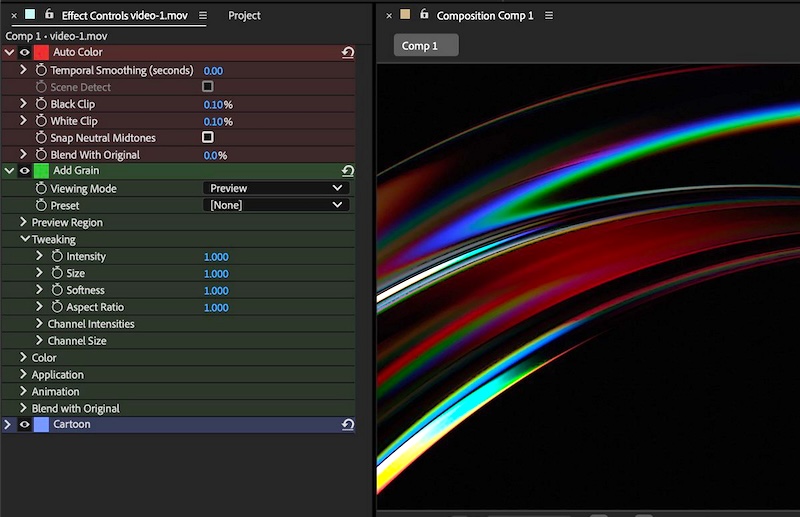
Task: Expand the Application group
Action: point(23,374)
